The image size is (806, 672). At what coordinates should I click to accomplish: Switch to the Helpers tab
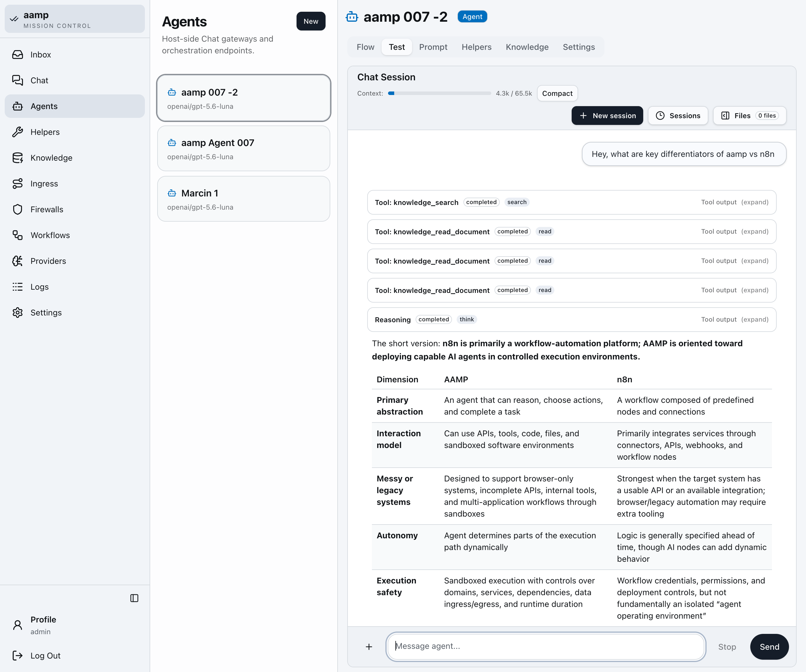476,47
